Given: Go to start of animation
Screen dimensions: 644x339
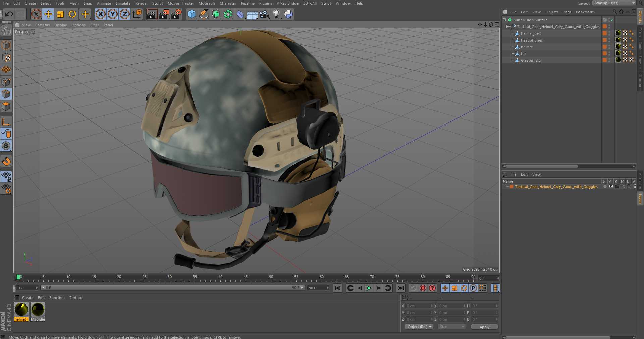Looking at the screenshot, I should 338,288.
